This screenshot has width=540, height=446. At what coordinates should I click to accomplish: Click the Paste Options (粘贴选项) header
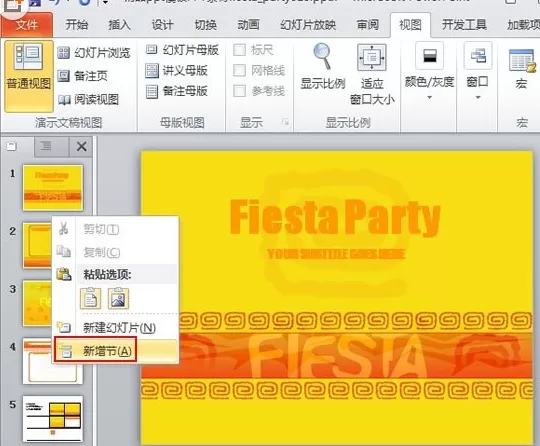(107, 274)
